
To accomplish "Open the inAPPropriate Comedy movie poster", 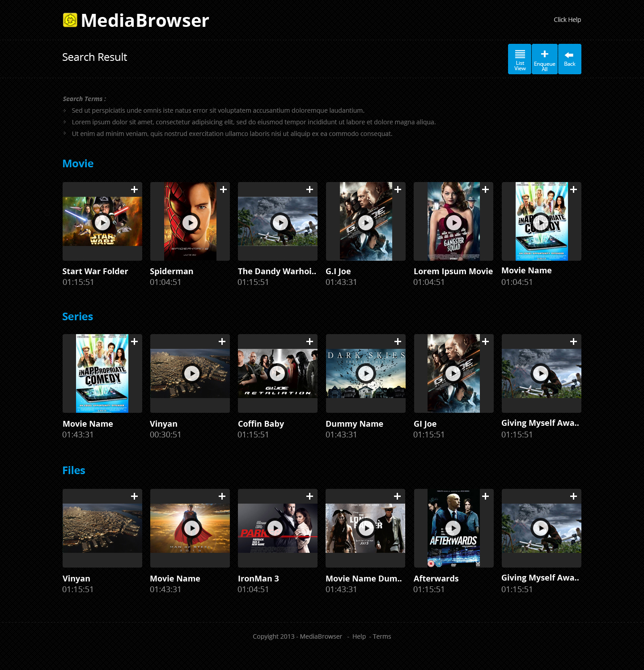I will [x=542, y=221].
